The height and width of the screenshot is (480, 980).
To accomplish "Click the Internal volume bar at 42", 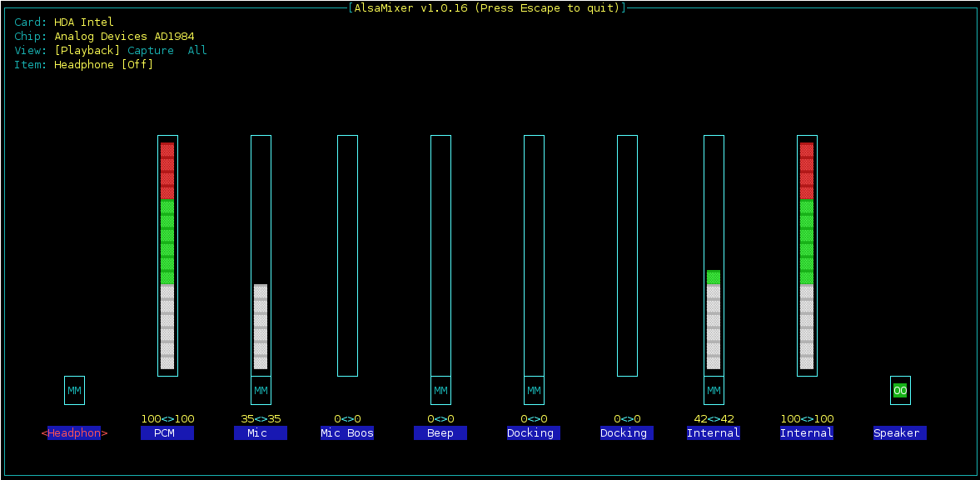I will pos(714,255).
